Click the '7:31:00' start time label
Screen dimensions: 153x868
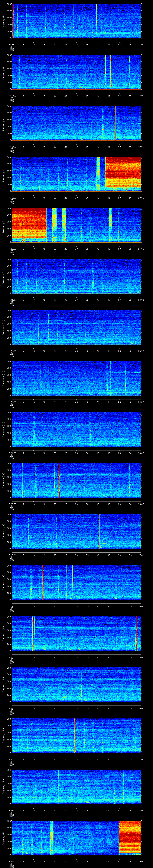coord(12,811)
